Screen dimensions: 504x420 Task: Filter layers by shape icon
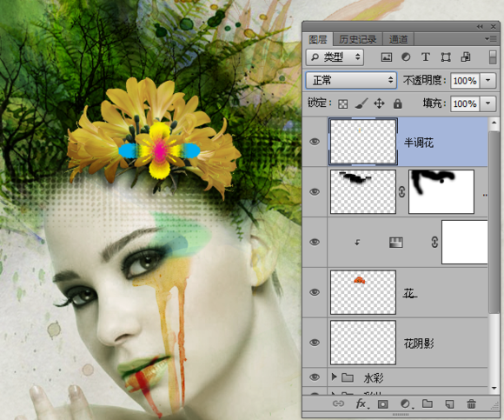point(446,57)
